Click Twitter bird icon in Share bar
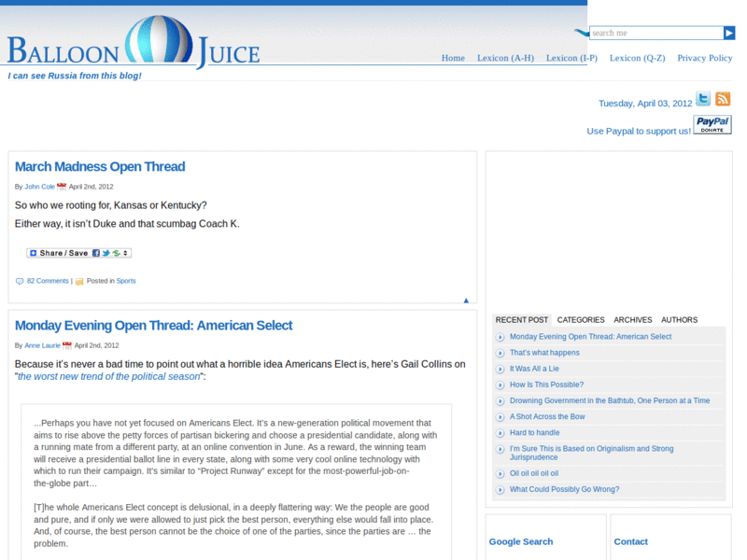This screenshot has width=747, height=560. 106,253
